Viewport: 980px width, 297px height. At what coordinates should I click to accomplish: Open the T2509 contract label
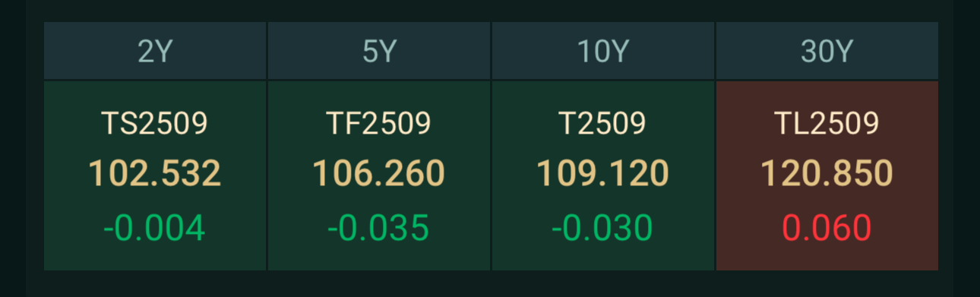(x=603, y=123)
